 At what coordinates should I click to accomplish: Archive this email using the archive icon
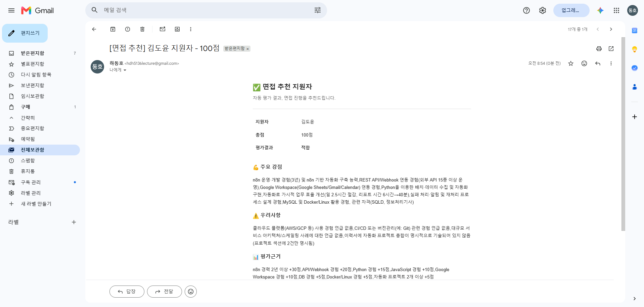coord(113,29)
